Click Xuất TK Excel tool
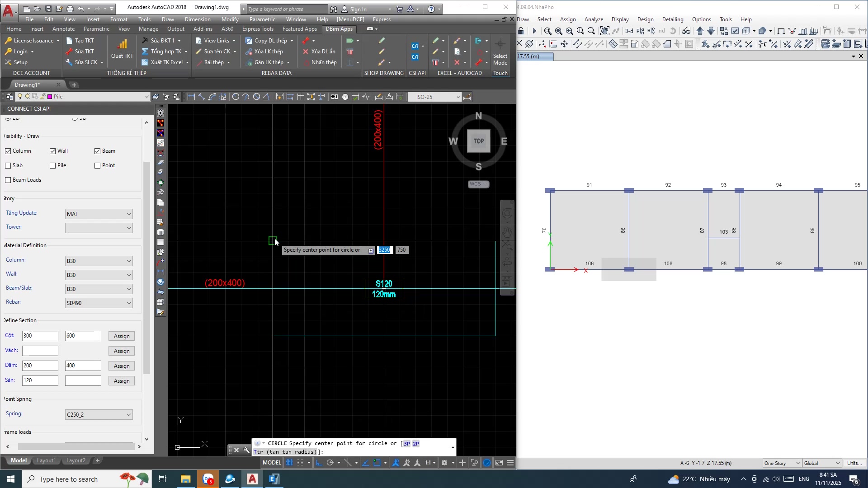Screen dimensions: 868x488 (165, 62)
